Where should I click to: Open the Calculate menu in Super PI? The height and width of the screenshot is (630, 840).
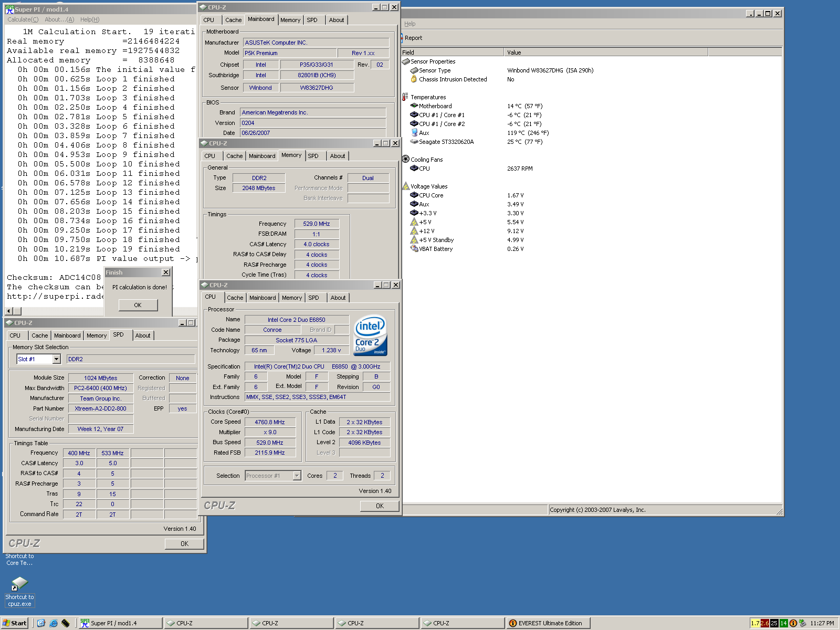(23, 19)
